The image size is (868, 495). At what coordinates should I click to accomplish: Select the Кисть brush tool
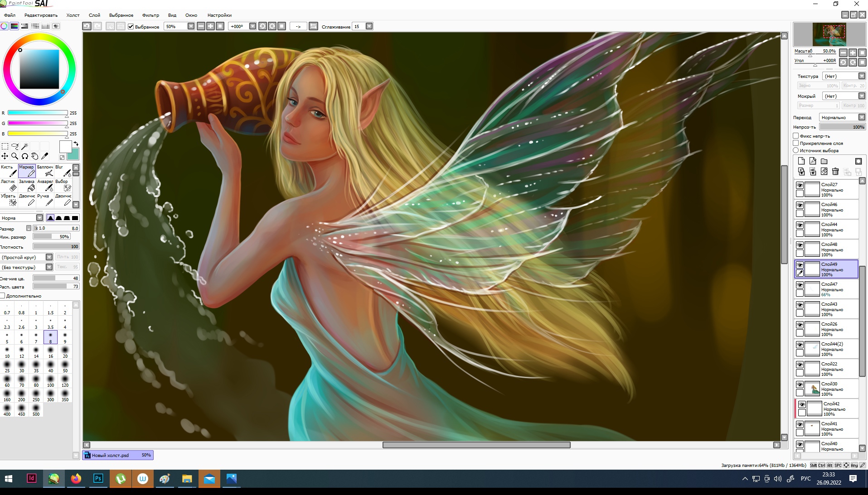pos(9,171)
